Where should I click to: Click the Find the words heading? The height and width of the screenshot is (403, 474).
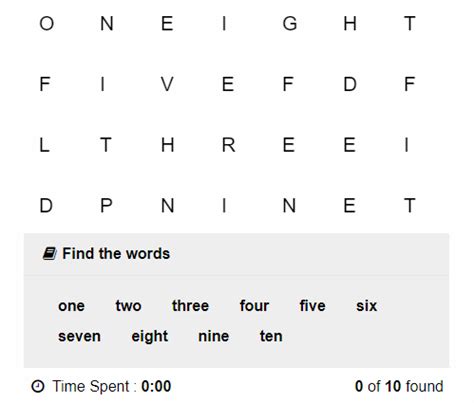[116, 254]
